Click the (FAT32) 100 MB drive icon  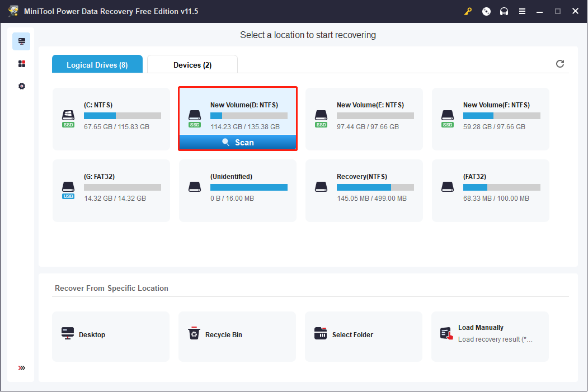point(448,187)
